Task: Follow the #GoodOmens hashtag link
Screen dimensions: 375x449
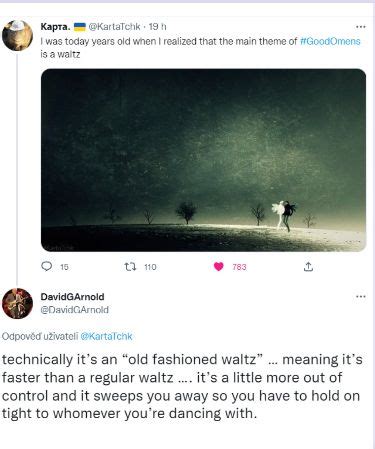Action: [x=330, y=41]
